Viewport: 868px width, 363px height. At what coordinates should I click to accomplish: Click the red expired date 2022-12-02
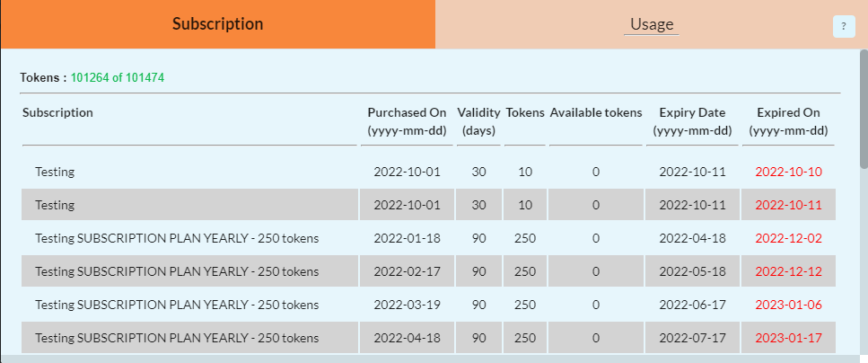(x=788, y=238)
